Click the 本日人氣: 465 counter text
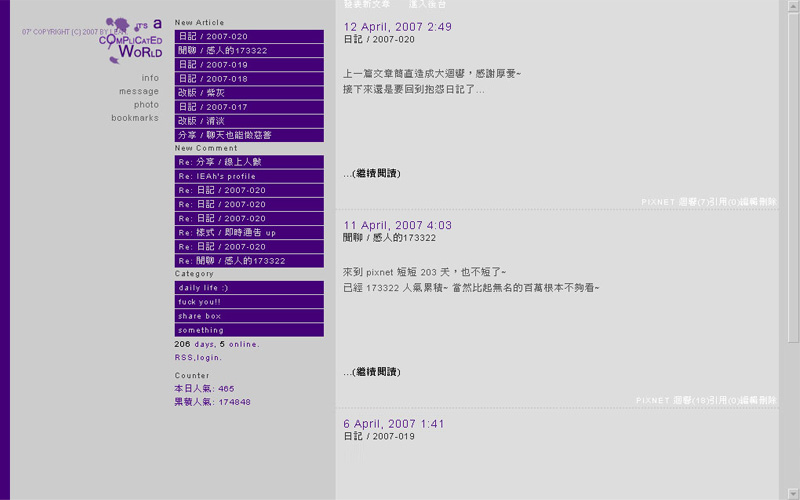This screenshot has width=800, height=500. 204,389
